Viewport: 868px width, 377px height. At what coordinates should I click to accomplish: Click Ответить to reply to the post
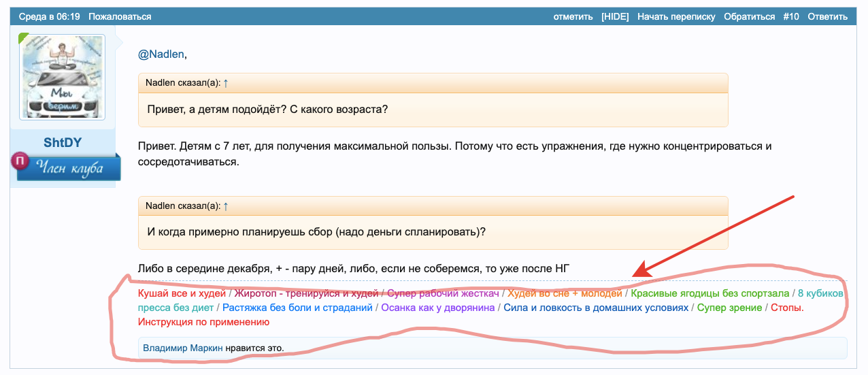click(827, 16)
